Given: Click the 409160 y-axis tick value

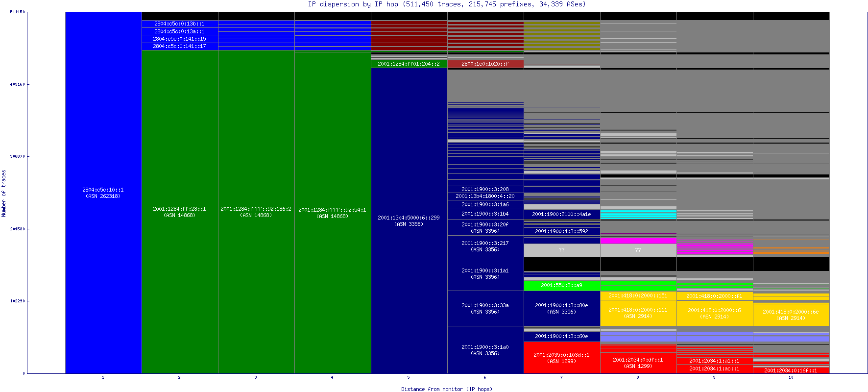Looking at the screenshot, I should (17, 84).
